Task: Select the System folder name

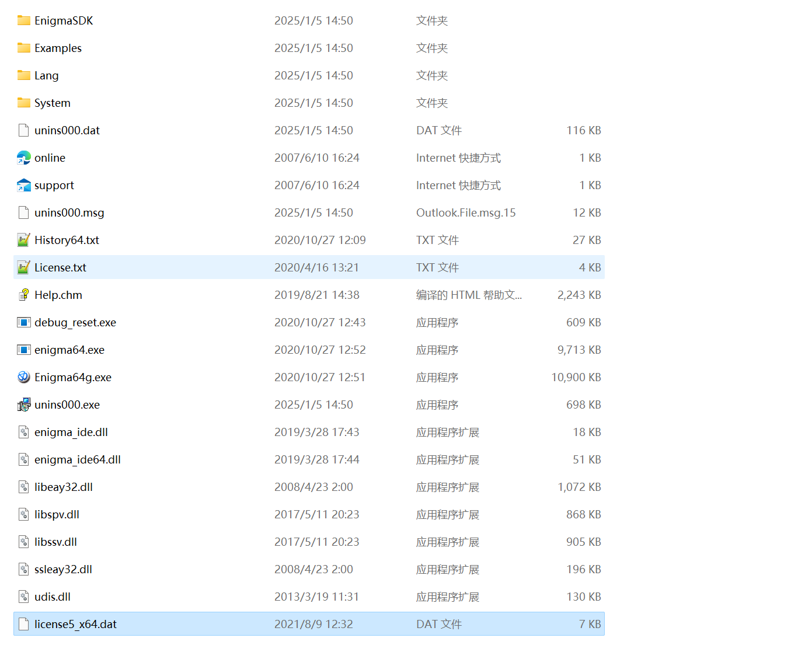Action: pyautogui.click(x=52, y=103)
